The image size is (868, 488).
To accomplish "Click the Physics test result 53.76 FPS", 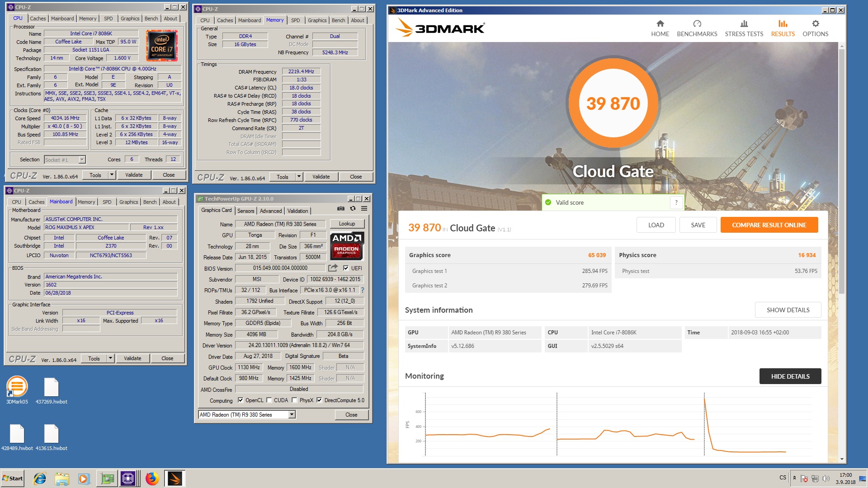I will point(806,271).
